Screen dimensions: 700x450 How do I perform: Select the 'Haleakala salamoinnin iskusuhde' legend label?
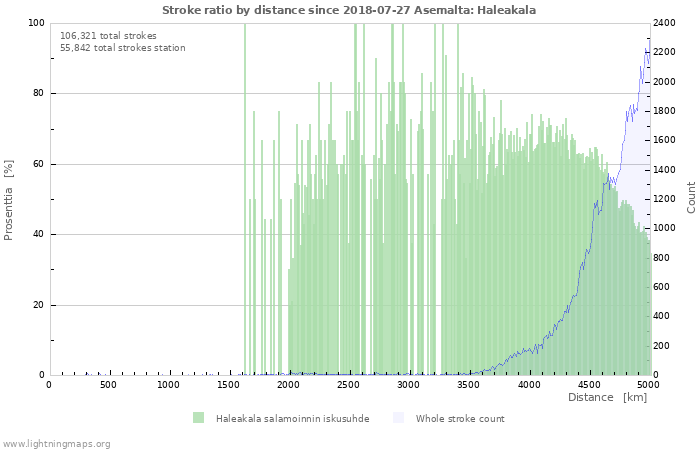tap(292, 419)
